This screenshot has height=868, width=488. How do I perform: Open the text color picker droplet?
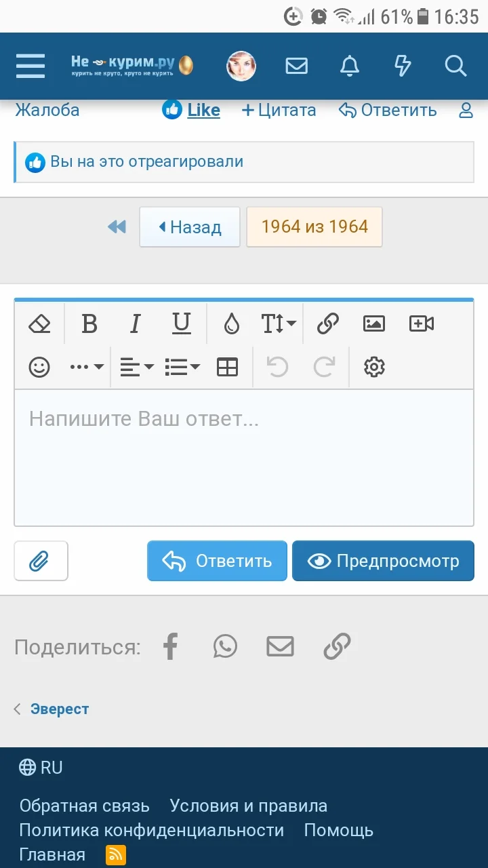click(x=232, y=323)
